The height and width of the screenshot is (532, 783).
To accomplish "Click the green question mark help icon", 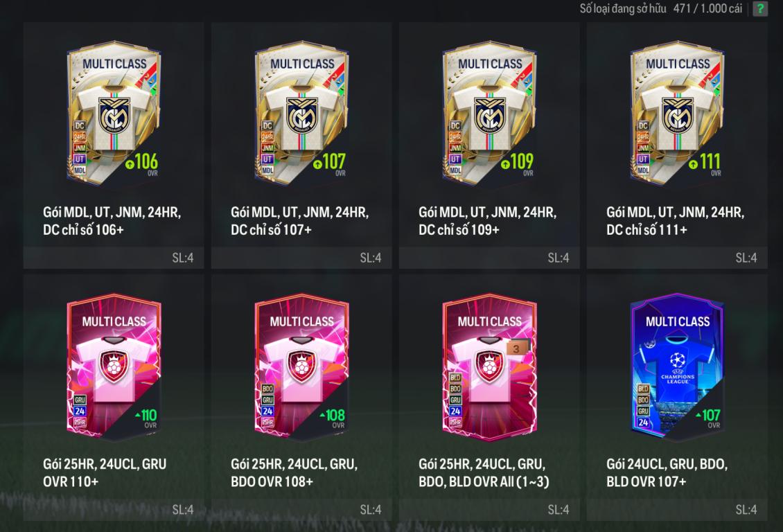I will [x=760, y=8].
